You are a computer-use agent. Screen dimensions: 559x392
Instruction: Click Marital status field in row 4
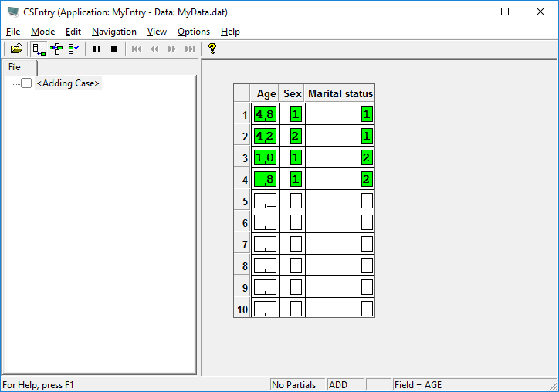367,179
